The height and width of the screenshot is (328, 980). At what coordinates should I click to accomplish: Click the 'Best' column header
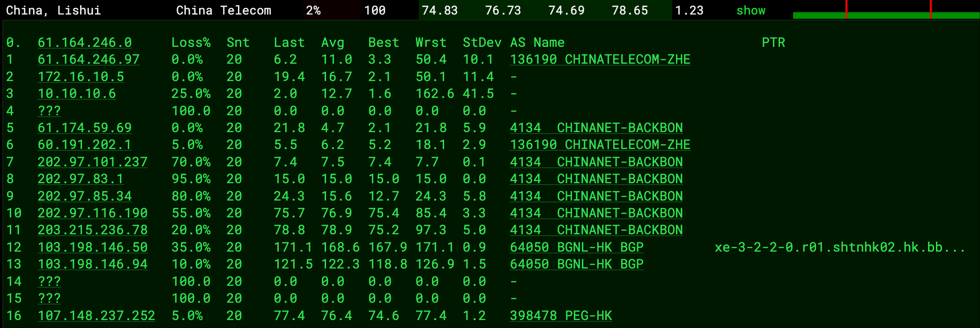pos(384,43)
